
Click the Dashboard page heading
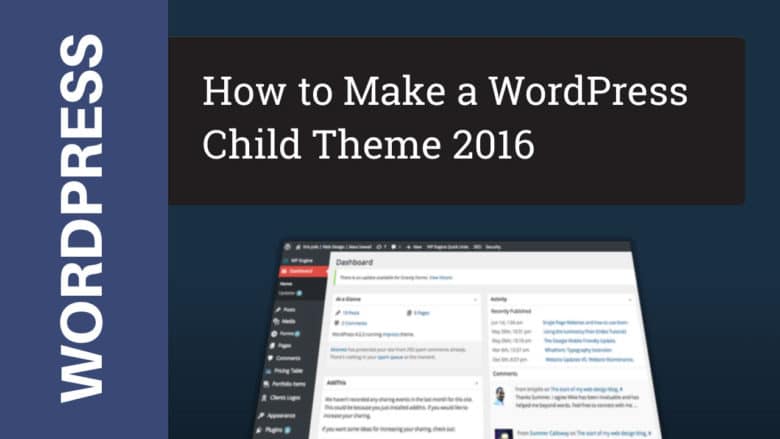tap(355, 262)
